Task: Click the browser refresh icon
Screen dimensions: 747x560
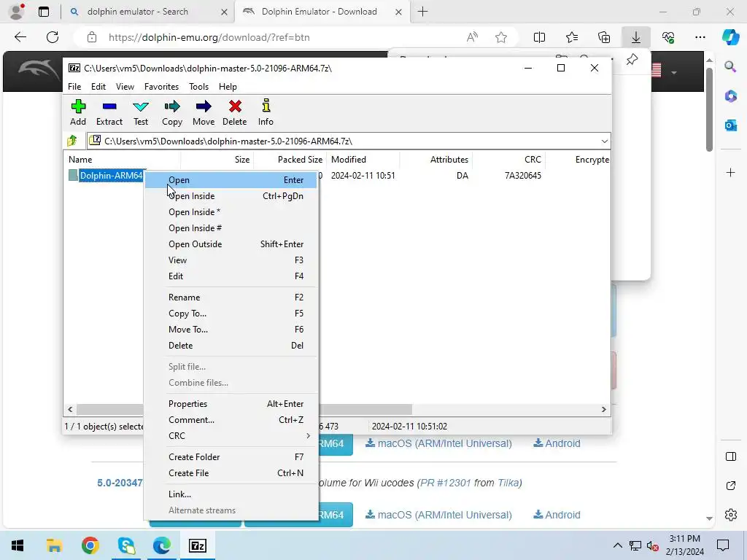Action: (x=53, y=37)
